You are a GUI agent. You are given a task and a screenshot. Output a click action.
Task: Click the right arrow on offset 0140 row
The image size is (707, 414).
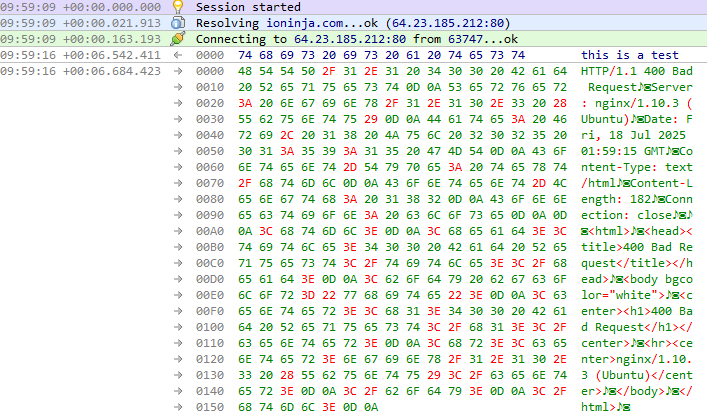coord(178,391)
